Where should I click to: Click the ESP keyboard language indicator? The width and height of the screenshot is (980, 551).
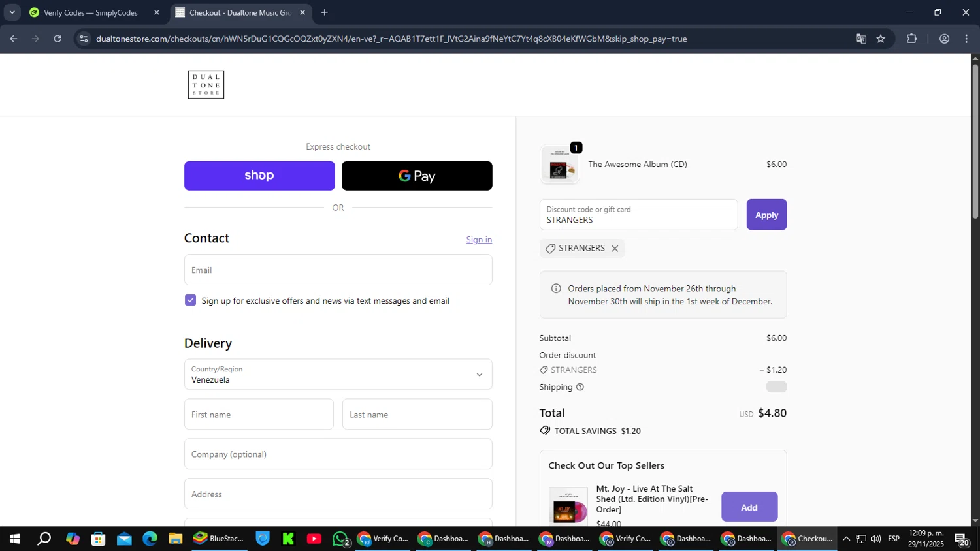tap(894, 539)
